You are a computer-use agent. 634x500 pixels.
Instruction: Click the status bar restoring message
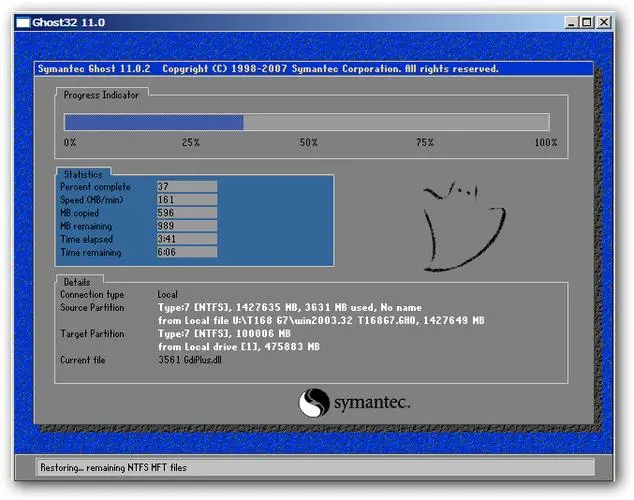(x=112, y=467)
